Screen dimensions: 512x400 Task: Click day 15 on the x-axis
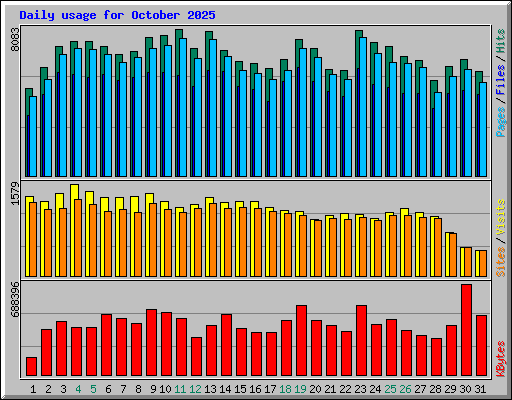pyautogui.click(x=240, y=389)
